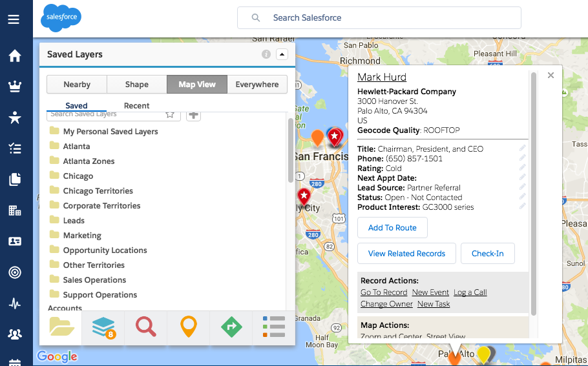The image size is (588, 366).
Task: Click the Saved Layers info icon
Action: click(x=266, y=54)
